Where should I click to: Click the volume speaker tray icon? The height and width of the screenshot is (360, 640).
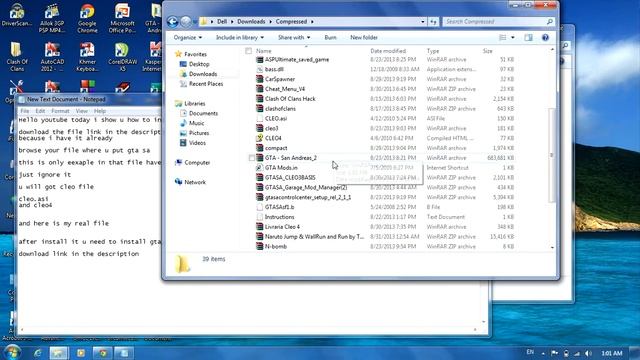(588, 353)
